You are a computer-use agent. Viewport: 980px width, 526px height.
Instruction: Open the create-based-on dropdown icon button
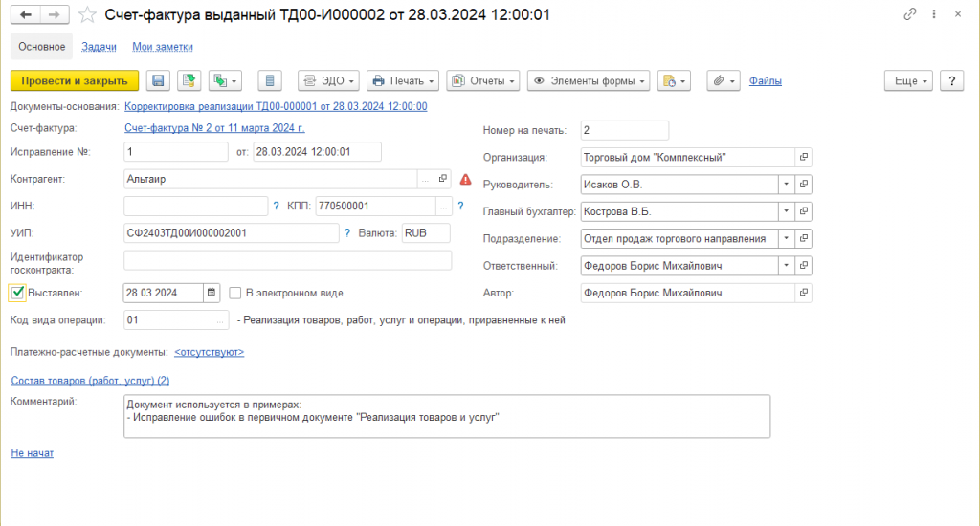(x=225, y=80)
